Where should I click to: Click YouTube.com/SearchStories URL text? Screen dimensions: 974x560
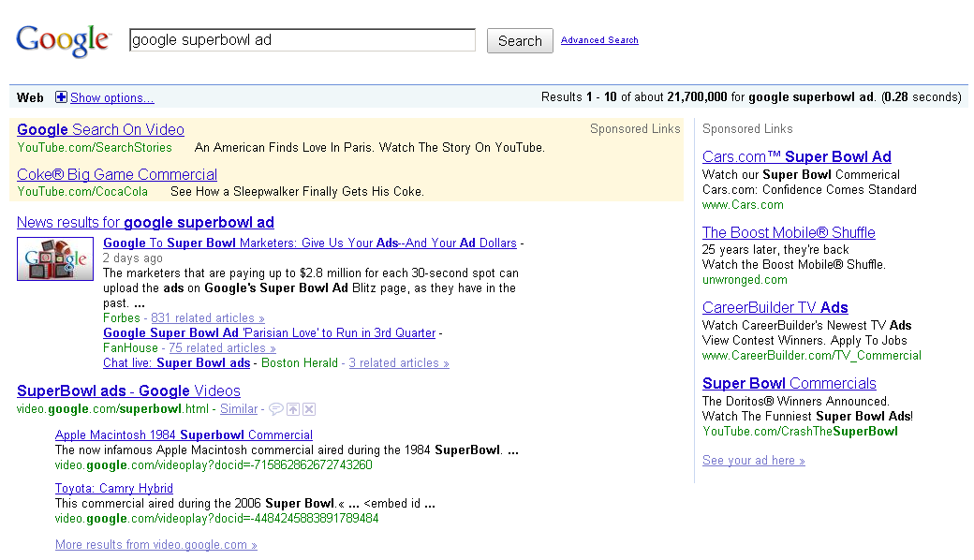pos(95,147)
